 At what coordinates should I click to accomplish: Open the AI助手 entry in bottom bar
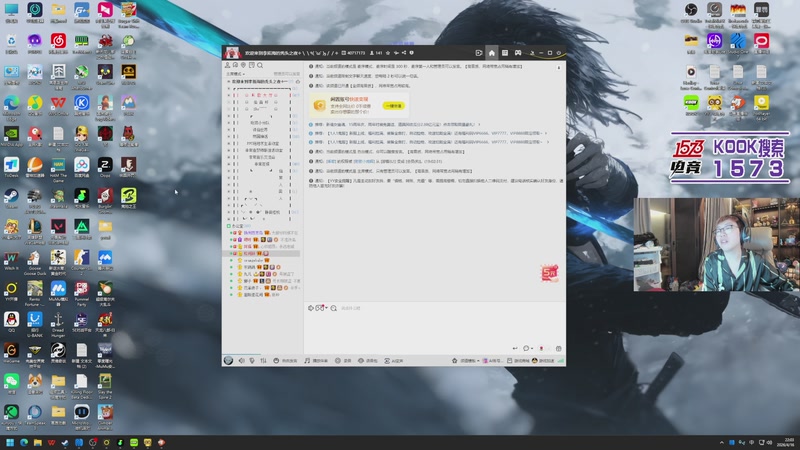(493, 361)
